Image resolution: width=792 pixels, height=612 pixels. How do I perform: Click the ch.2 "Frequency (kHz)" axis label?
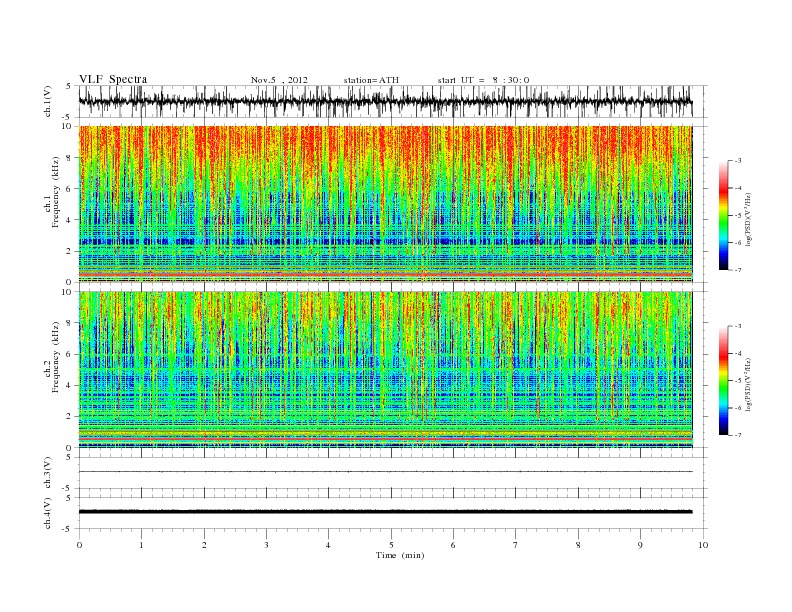[x=56, y=356]
